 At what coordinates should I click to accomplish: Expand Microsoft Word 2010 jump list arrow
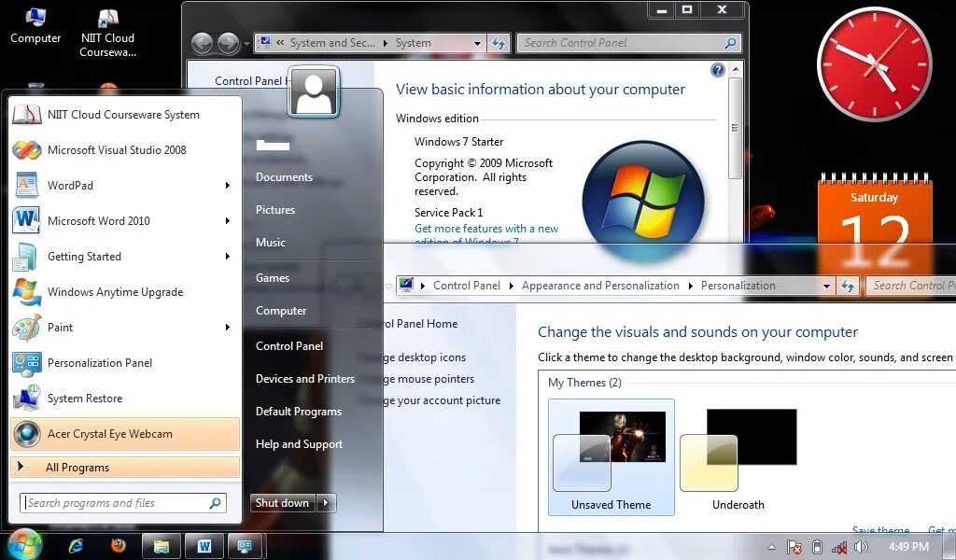pyautogui.click(x=228, y=220)
